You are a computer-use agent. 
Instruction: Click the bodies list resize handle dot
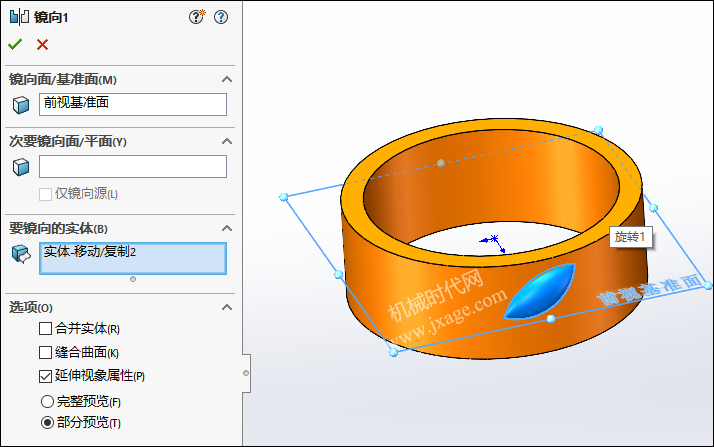(133, 279)
